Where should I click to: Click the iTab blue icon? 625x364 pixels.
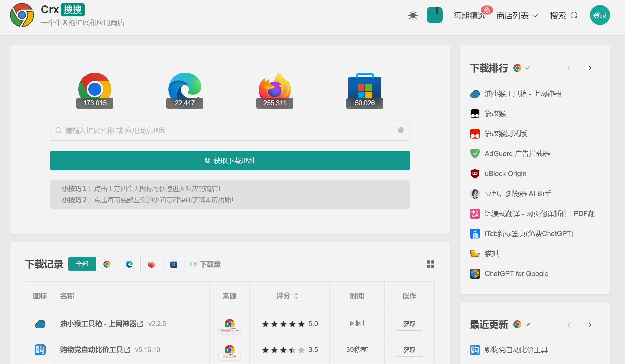pyautogui.click(x=475, y=234)
